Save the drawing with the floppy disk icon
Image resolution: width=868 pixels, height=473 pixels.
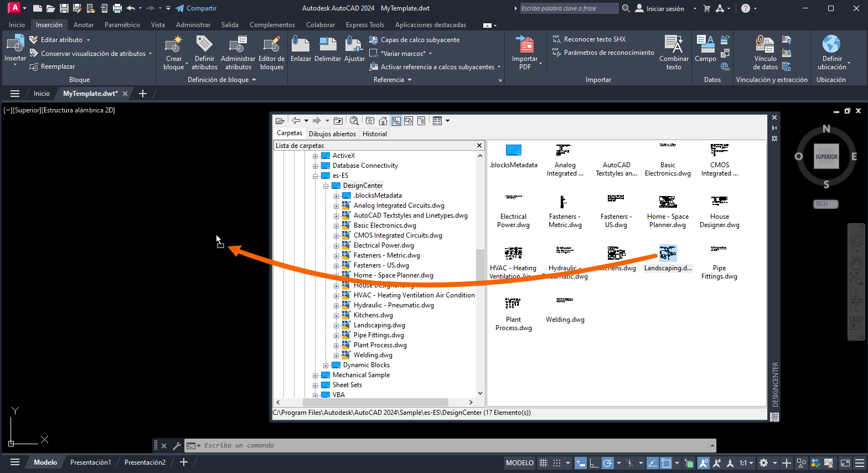click(x=64, y=8)
